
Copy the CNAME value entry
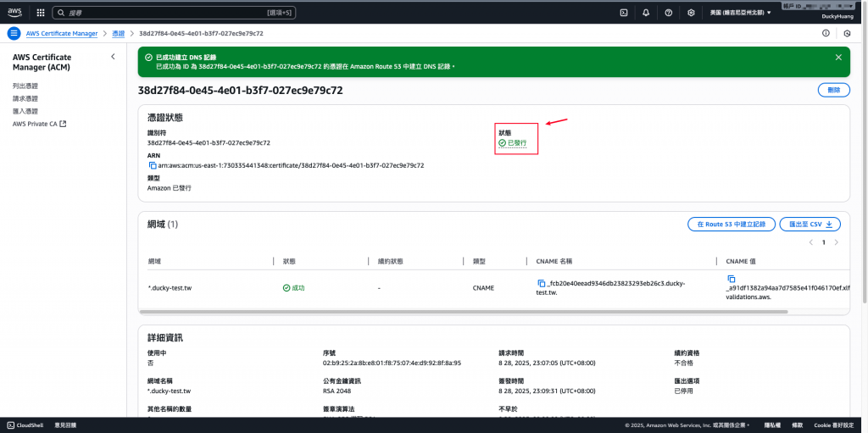731,279
